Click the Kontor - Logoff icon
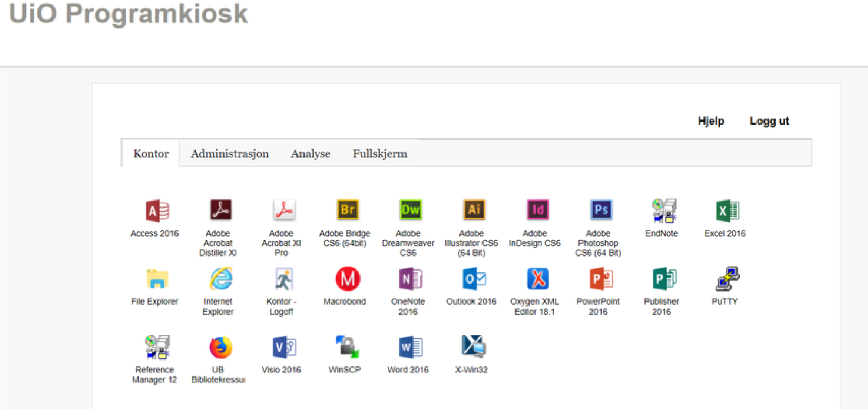Viewport: 868px width, 409px height. pyautogui.click(x=284, y=279)
